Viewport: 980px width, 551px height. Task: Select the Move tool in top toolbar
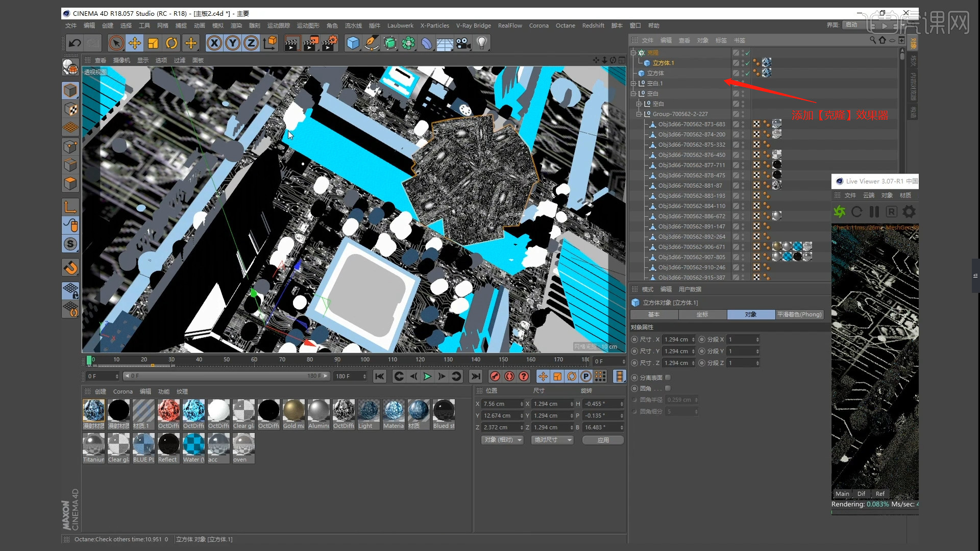click(135, 43)
